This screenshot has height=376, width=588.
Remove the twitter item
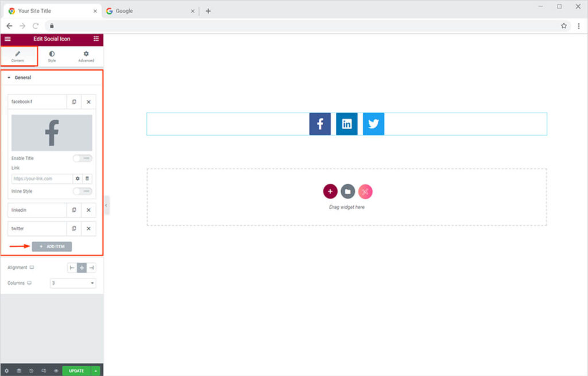tap(88, 228)
